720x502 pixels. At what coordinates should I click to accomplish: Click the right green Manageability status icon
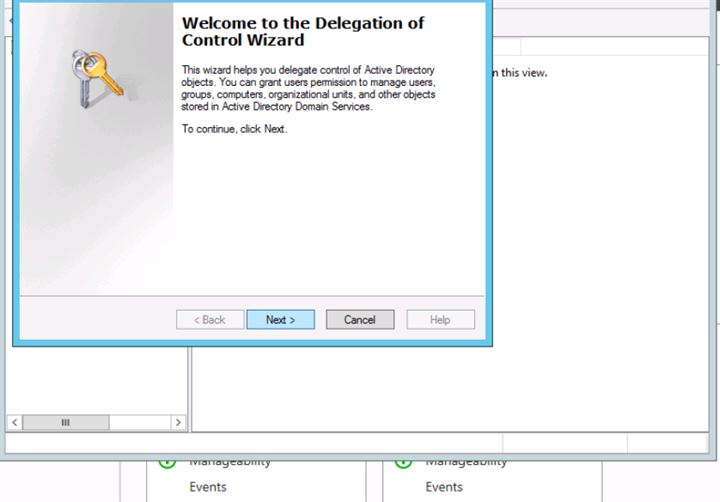(x=403, y=462)
